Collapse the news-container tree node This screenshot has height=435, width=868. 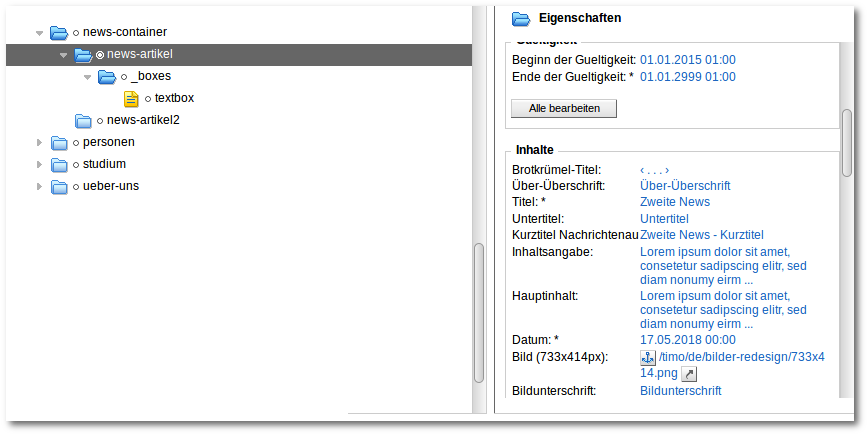tap(39, 33)
